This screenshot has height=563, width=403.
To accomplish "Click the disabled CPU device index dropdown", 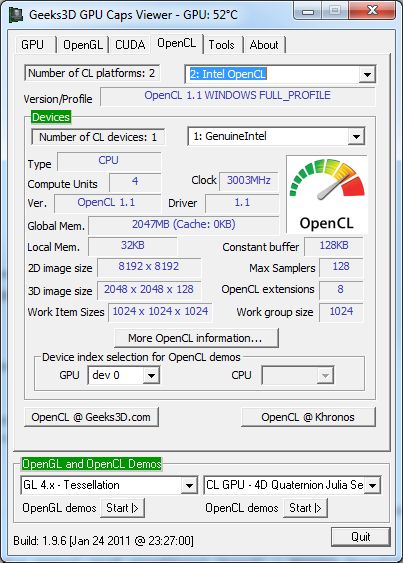I will (x=298, y=376).
